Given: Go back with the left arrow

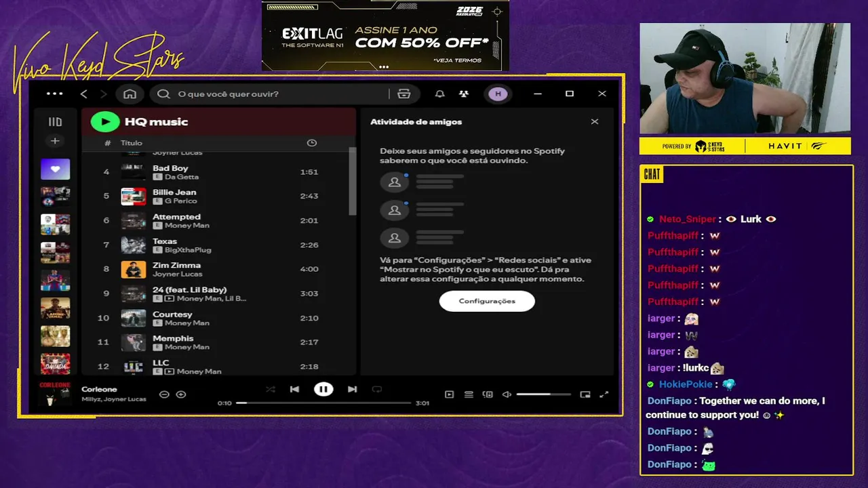Looking at the screenshot, I should tap(84, 94).
